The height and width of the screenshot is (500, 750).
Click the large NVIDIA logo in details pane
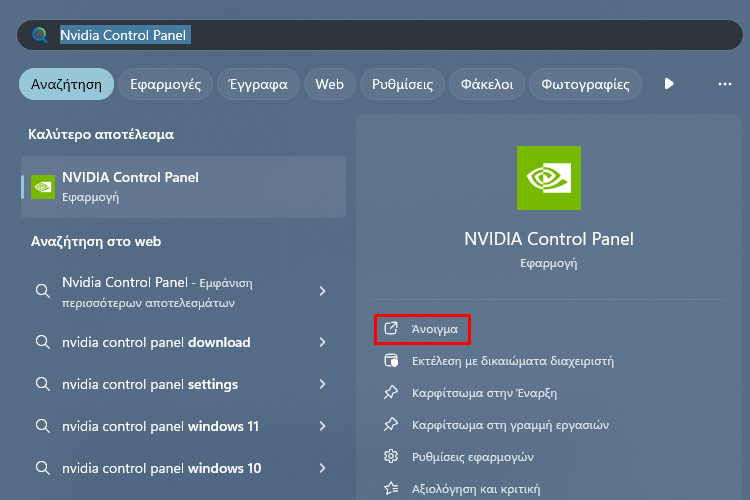tap(549, 178)
